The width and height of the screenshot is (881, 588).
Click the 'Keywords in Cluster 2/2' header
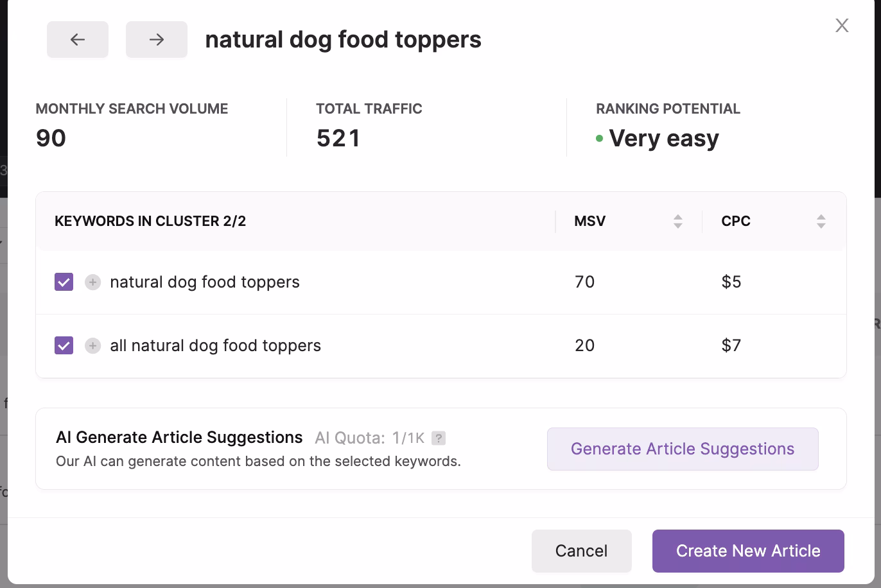point(150,221)
